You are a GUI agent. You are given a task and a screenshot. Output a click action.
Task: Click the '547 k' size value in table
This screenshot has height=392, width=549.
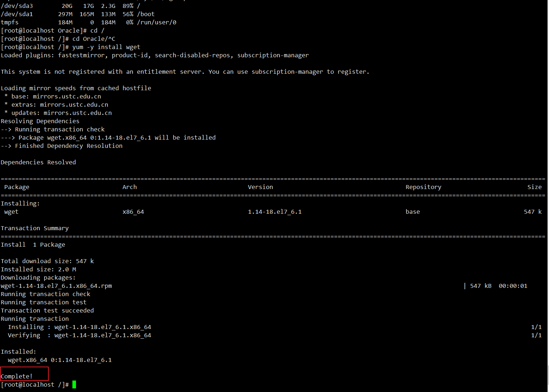point(533,212)
